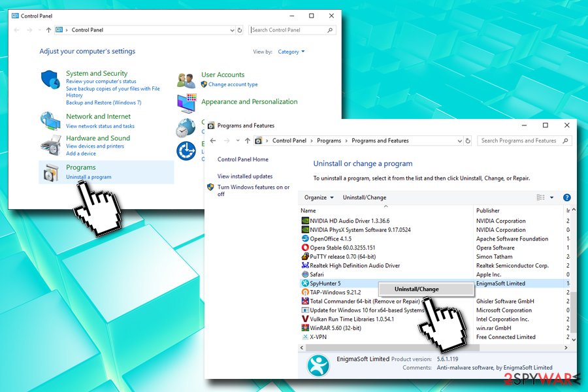Image resolution: width=588 pixels, height=392 pixels.
Task: Go up one level in Programs and Features
Action: 247,140
